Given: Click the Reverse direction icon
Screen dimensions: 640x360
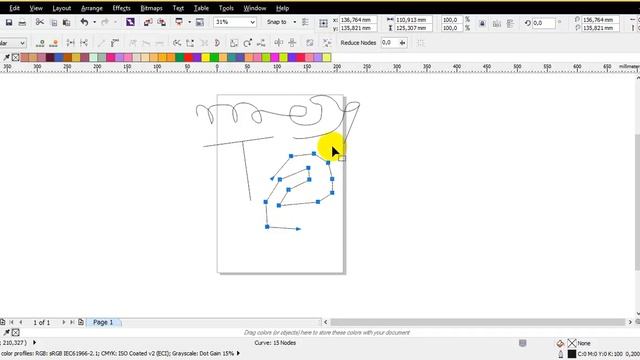Looking at the screenshot, I should [177, 43].
